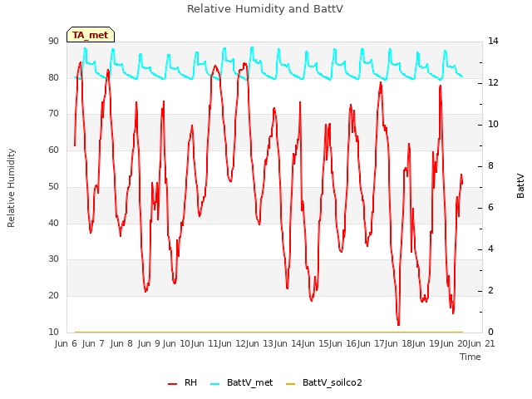The image size is (532, 399).
Task: Click the Jun 8 x-axis tick label
Action: 121,343
